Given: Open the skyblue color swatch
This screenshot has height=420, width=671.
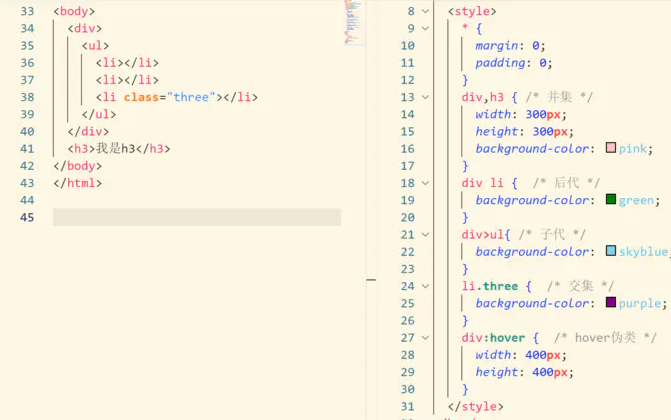Looking at the screenshot, I should pyautogui.click(x=611, y=252).
